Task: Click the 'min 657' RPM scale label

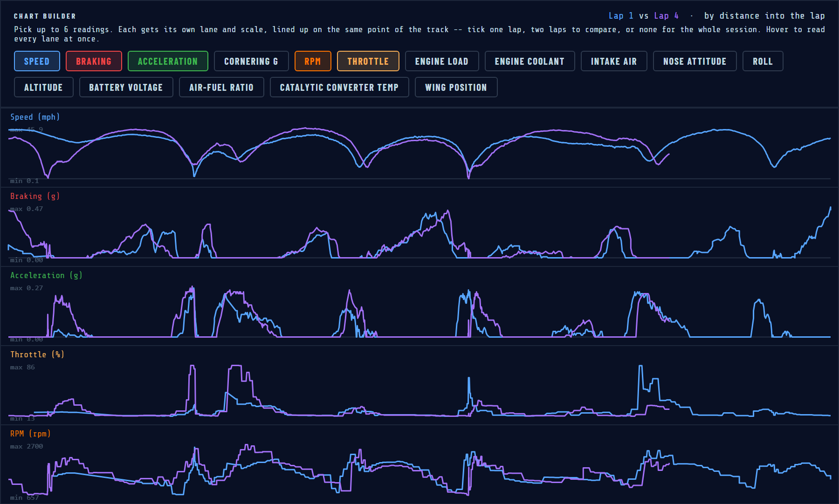Action: pos(25,497)
